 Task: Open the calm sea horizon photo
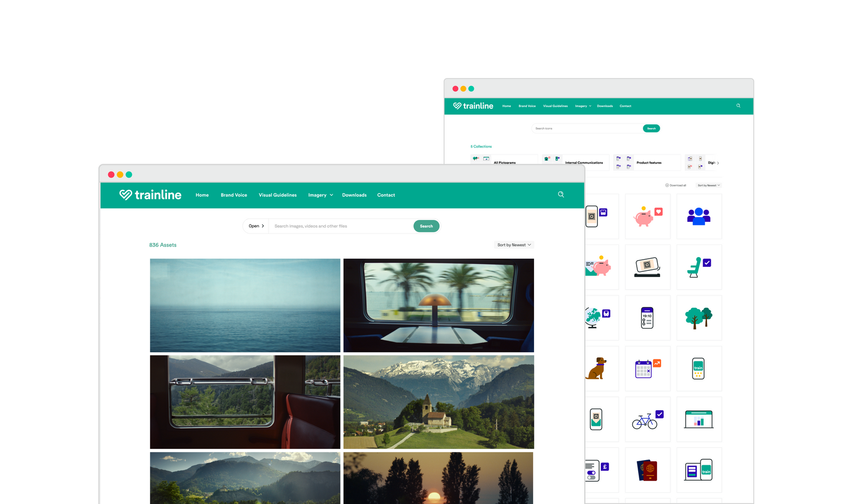click(245, 305)
